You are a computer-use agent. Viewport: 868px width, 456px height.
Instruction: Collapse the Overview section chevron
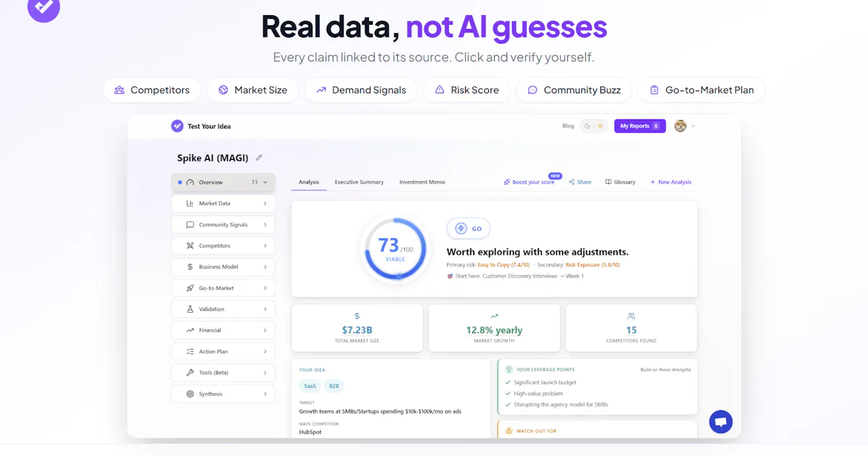click(265, 182)
